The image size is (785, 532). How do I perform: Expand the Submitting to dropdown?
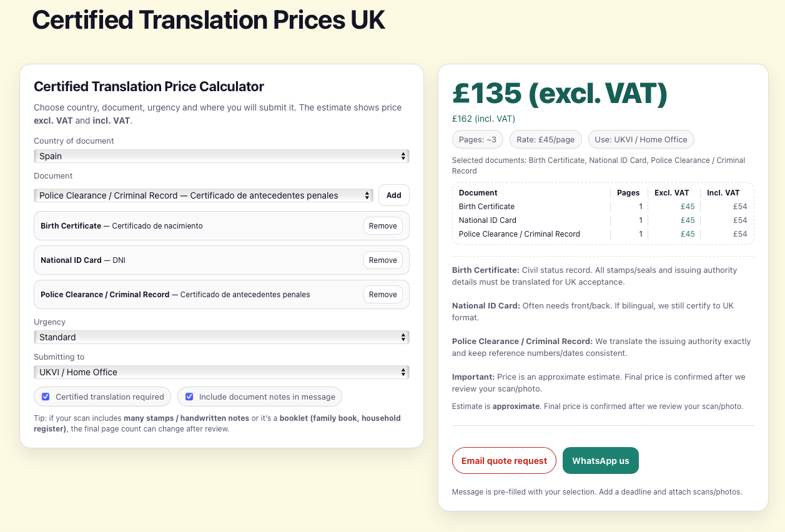coord(221,372)
